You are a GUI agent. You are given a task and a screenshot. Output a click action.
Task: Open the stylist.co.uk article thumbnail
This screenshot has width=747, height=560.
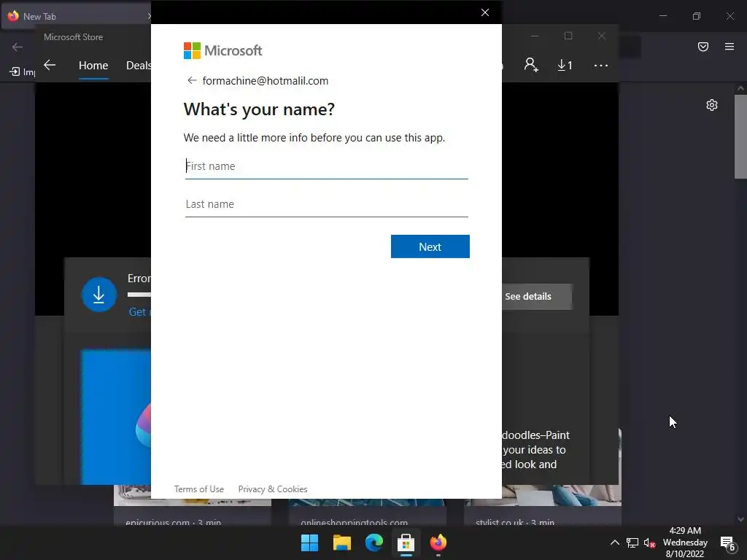pyautogui.click(x=543, y=495)
